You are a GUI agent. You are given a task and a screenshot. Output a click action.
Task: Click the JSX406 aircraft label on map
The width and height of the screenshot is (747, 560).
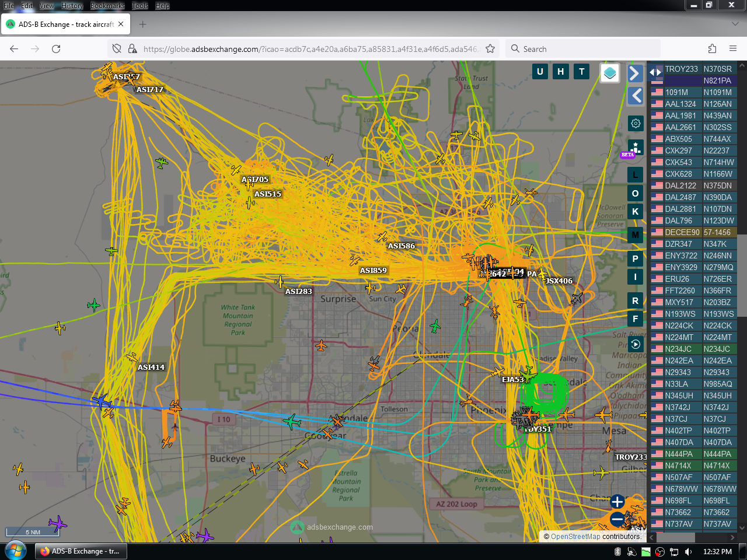click(559, 281)
